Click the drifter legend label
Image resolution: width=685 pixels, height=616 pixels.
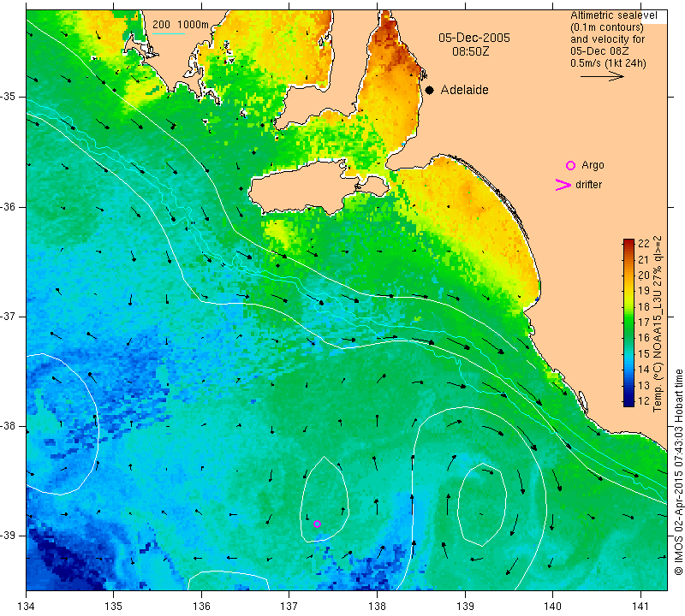pyautogui.click(x=588, y=185)
